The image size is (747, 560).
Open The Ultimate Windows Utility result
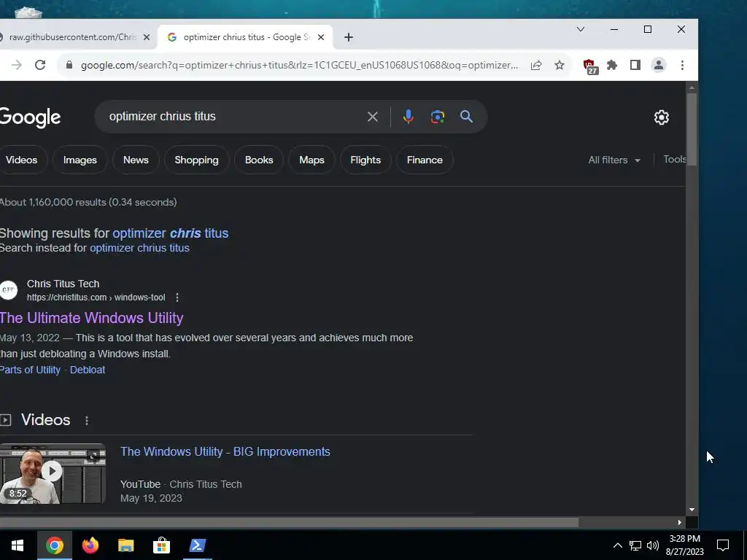click(91, 318)
